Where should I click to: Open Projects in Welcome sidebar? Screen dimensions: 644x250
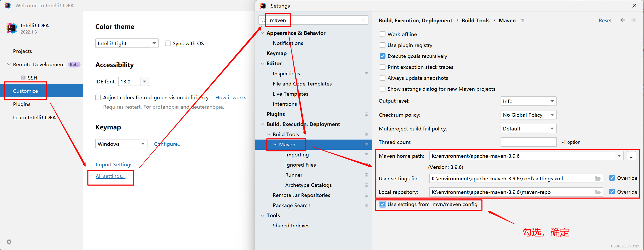coord(23,51)
